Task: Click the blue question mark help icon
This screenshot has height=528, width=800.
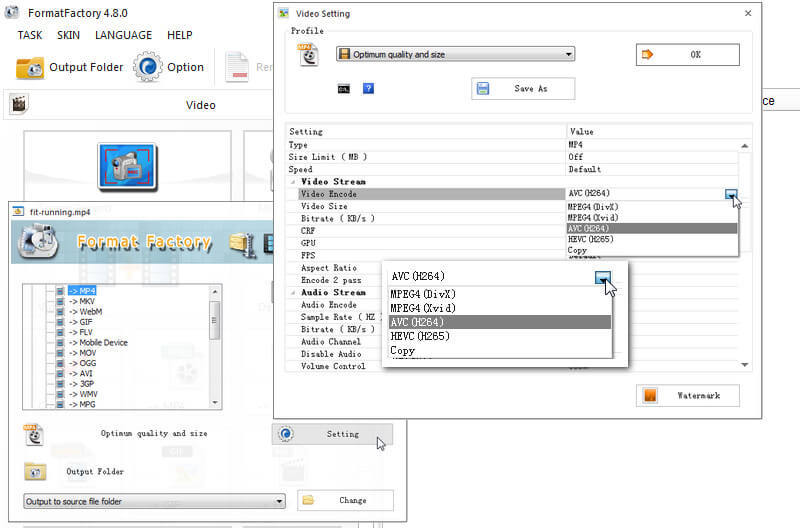Action: (x=368, y=89)
